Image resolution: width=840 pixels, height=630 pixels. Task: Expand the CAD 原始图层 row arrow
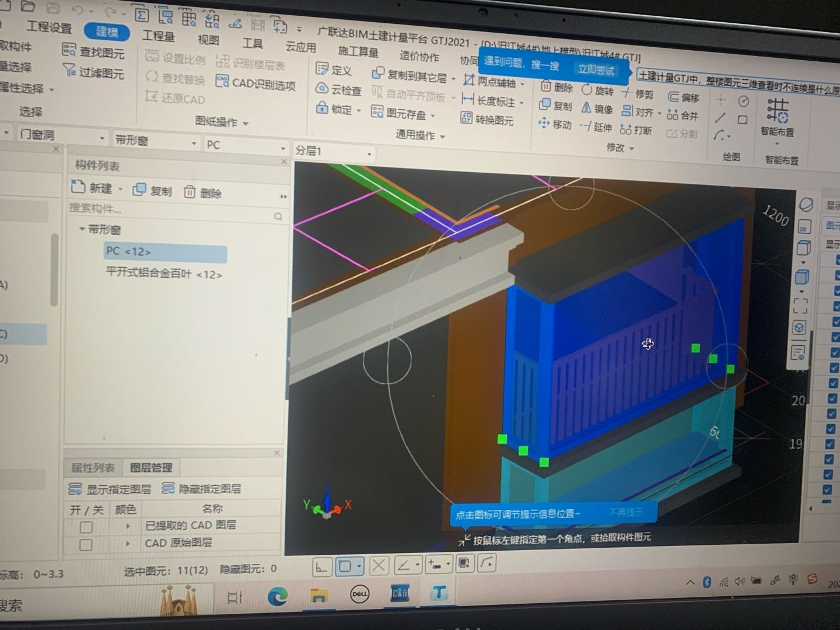[x=128, y=544]
